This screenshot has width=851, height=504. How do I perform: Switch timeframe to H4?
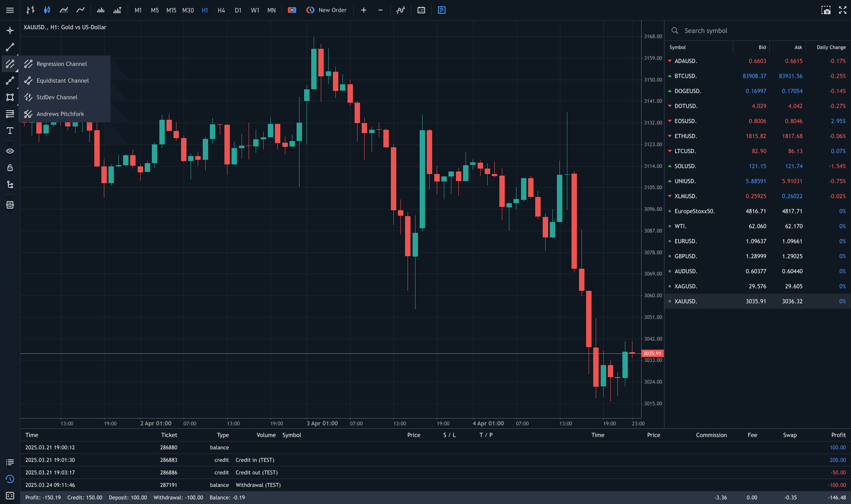221,10
